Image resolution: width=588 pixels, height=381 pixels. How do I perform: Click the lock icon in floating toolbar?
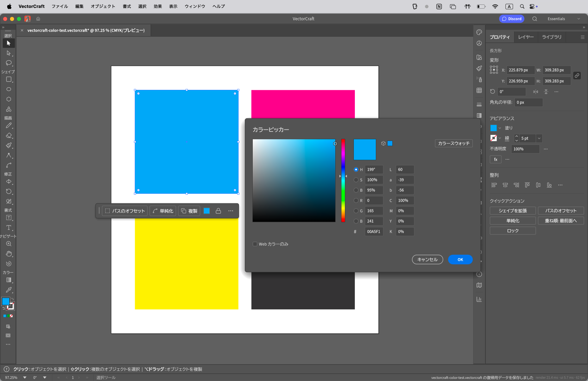tap(218, 211)
